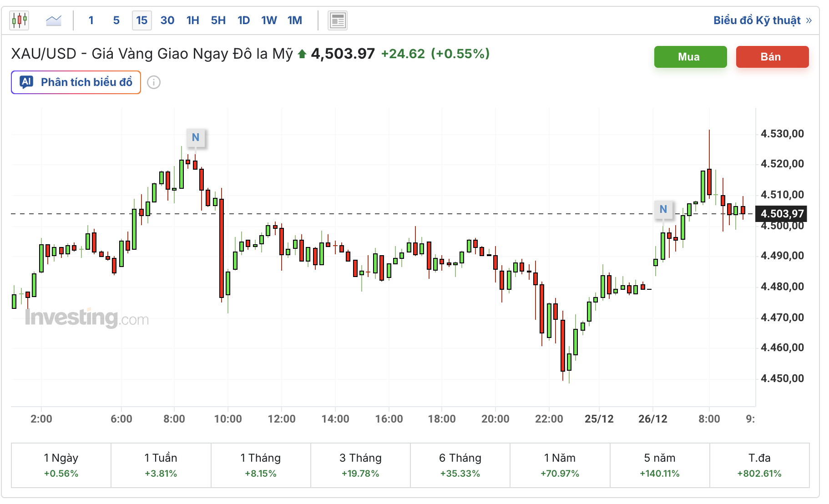This screenshot has height=504, width=829.
Task: Select the 1 Tuần performance range
Action: coord(161,465)
